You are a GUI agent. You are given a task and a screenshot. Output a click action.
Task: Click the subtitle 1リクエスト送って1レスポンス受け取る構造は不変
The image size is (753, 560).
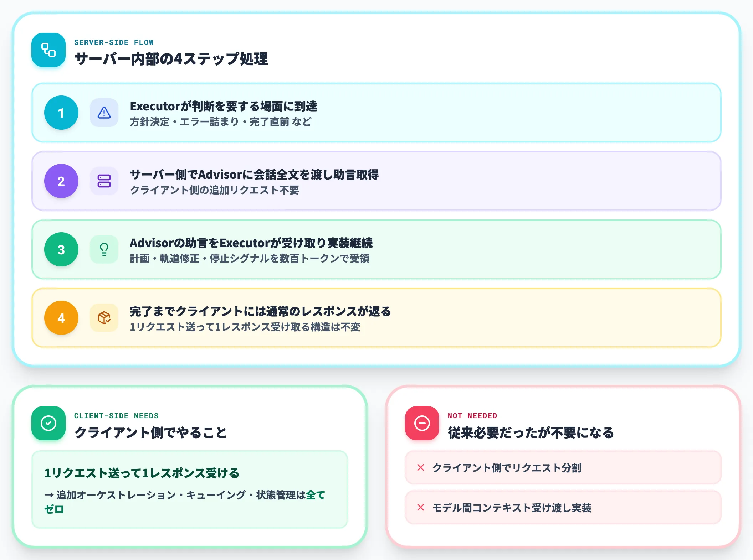245,327
